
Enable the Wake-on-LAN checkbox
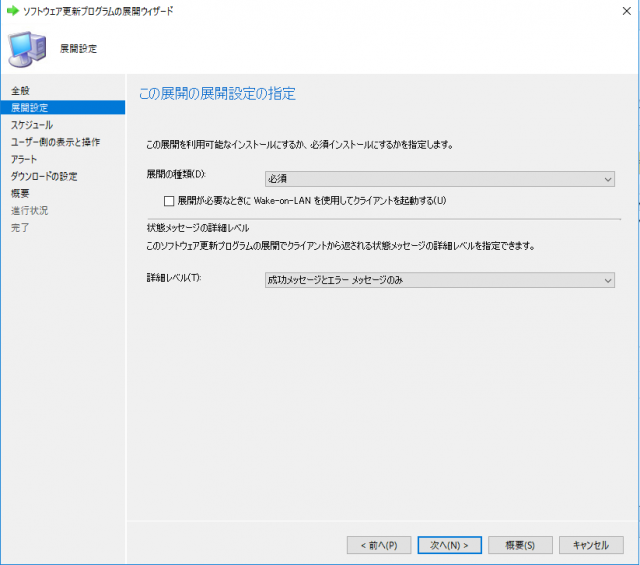coord(169,201)
